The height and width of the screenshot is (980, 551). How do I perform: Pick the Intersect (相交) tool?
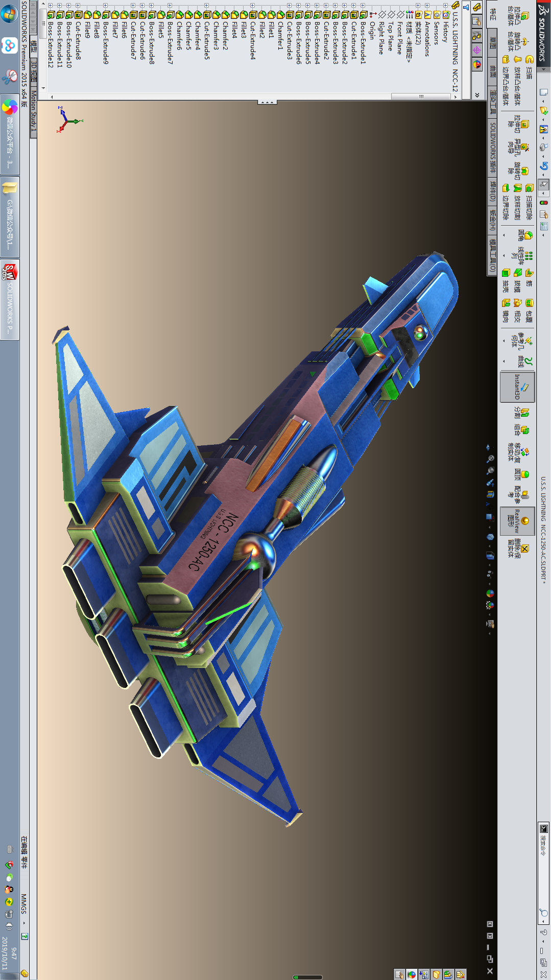517,310
